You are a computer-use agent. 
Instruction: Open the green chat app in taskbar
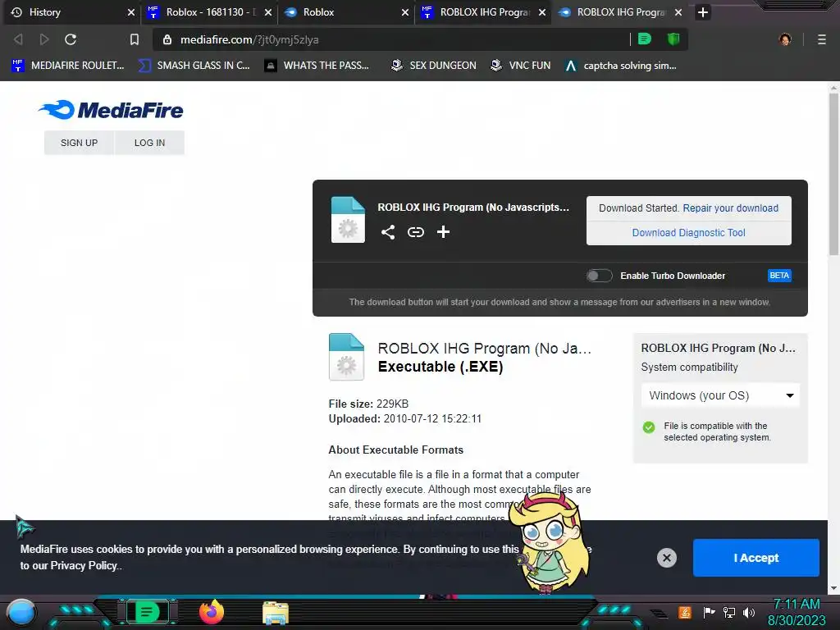pyautogui.click(x=148, y=612)
